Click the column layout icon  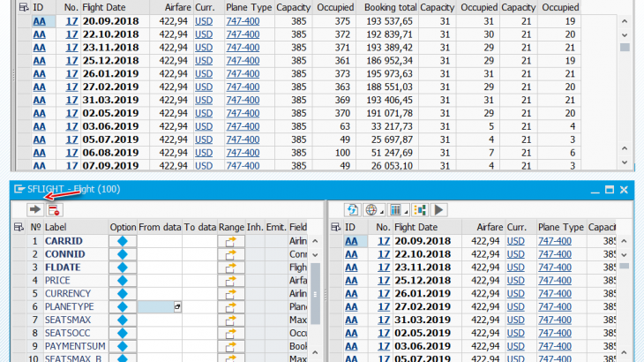click(395, 210)
